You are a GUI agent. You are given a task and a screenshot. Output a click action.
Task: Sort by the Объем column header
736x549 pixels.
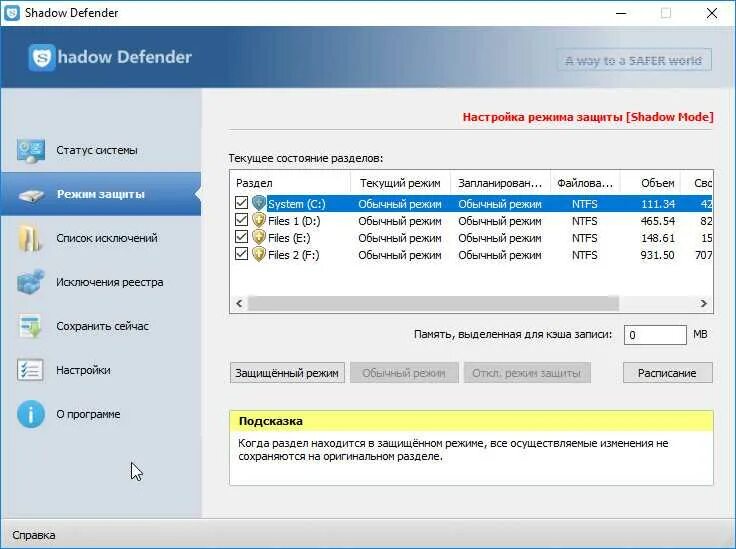(651, 183)
